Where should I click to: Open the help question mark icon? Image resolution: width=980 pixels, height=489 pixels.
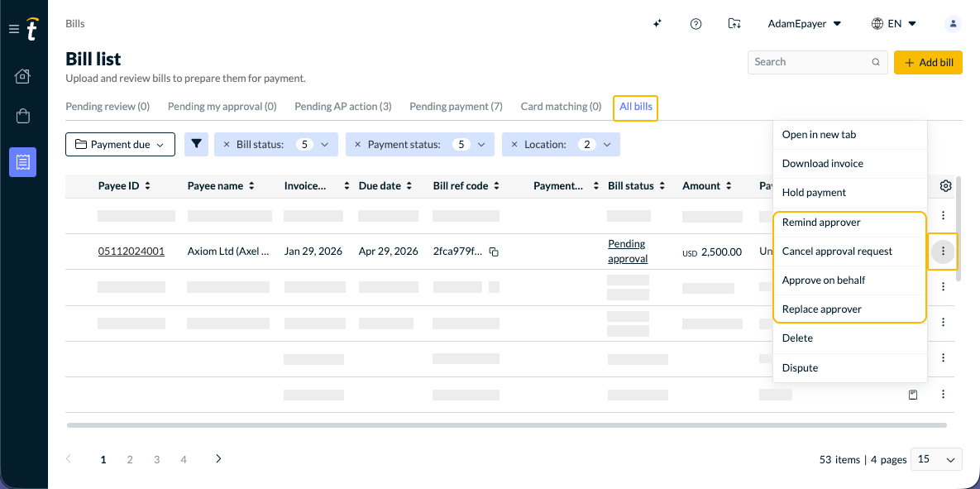click(696, 24)
